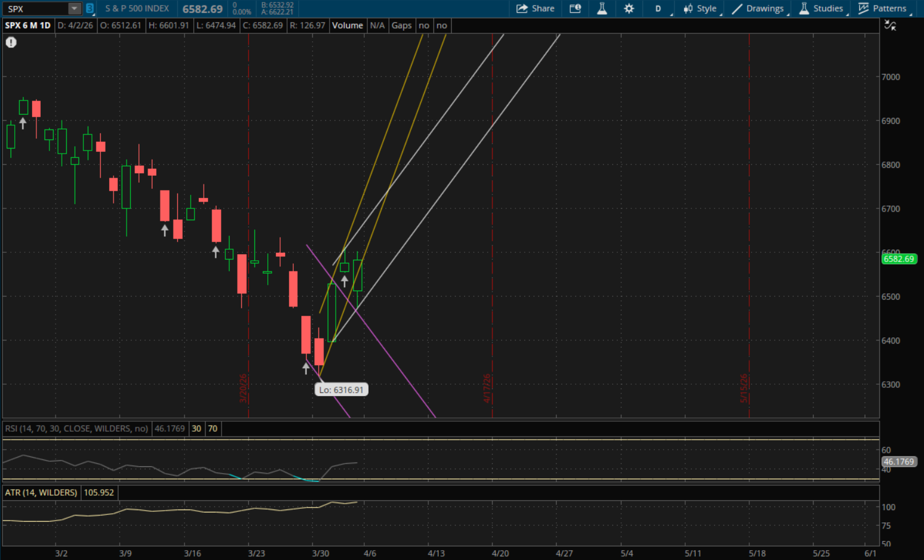This screenshot has height=560, width=924.
Task: Open the Style menu
Action: click(700, 9)
